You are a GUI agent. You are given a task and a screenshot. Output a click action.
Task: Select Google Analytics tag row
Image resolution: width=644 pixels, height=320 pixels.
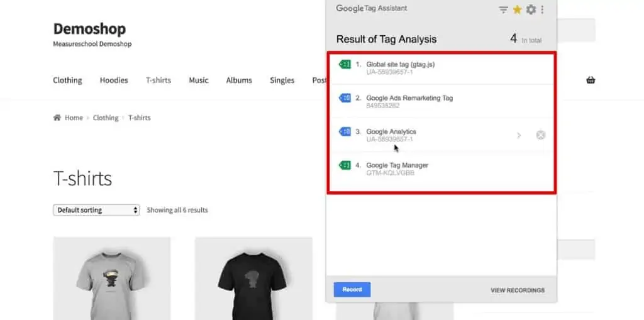[x=441, y=135]
